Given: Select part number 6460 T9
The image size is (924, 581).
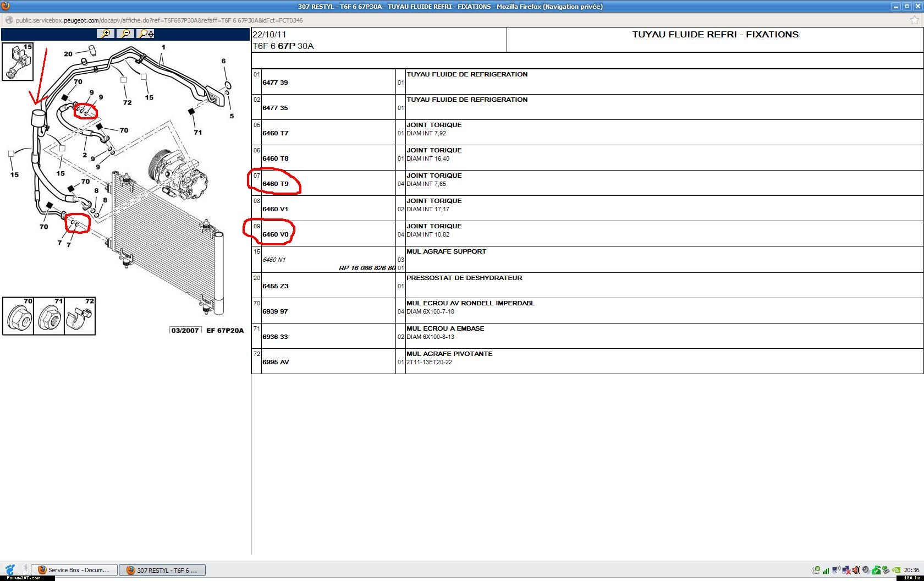Looking at the screenshot, I should tap(275, 184).
